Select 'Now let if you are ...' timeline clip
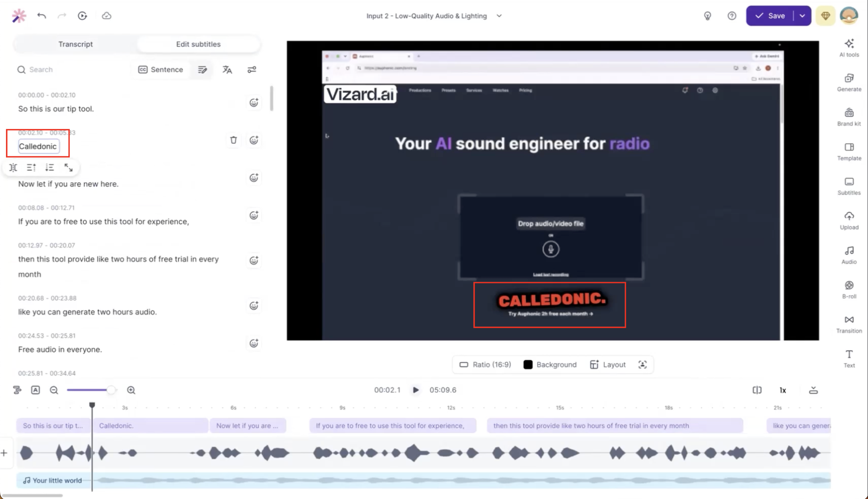This screenshot has height=499, width=868. 248,426
